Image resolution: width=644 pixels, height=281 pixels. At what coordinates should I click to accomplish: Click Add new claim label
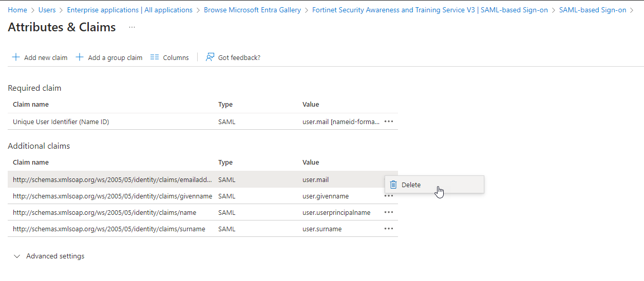46,57
